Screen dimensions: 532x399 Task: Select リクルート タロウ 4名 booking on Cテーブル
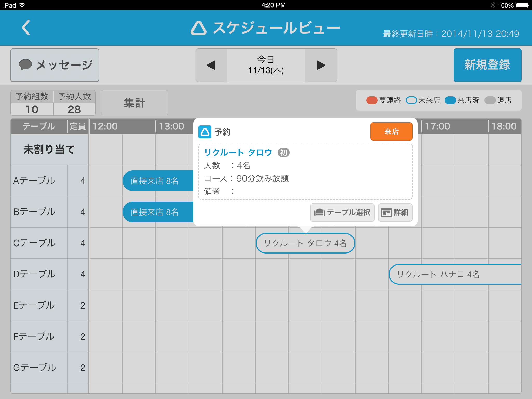point(305,243)
